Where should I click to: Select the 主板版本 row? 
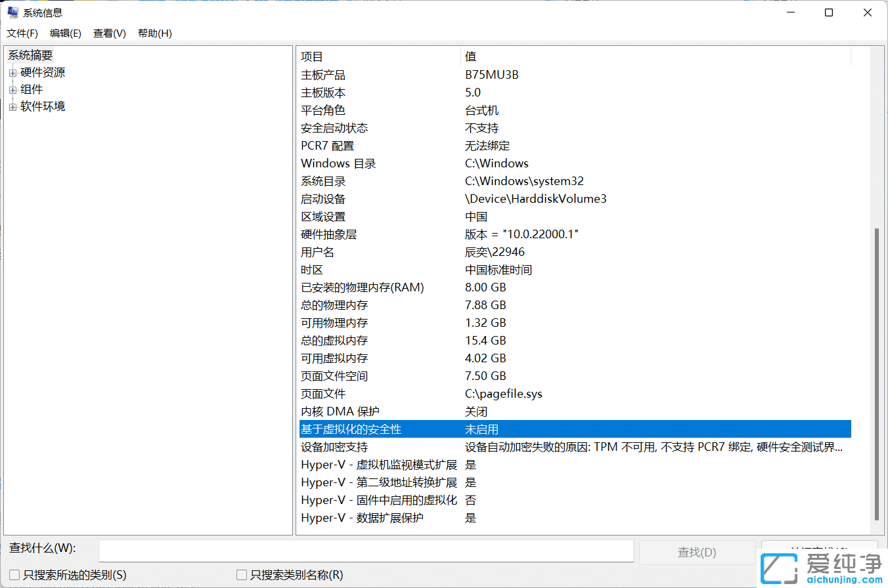click(x=575, y=93)
